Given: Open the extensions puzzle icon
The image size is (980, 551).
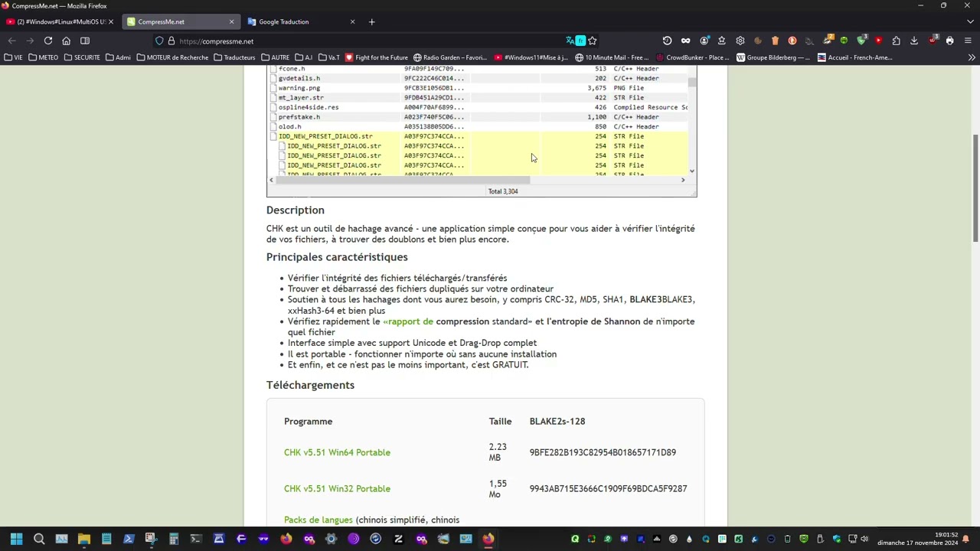Looking at the screenshot, I should click(896, 41).
